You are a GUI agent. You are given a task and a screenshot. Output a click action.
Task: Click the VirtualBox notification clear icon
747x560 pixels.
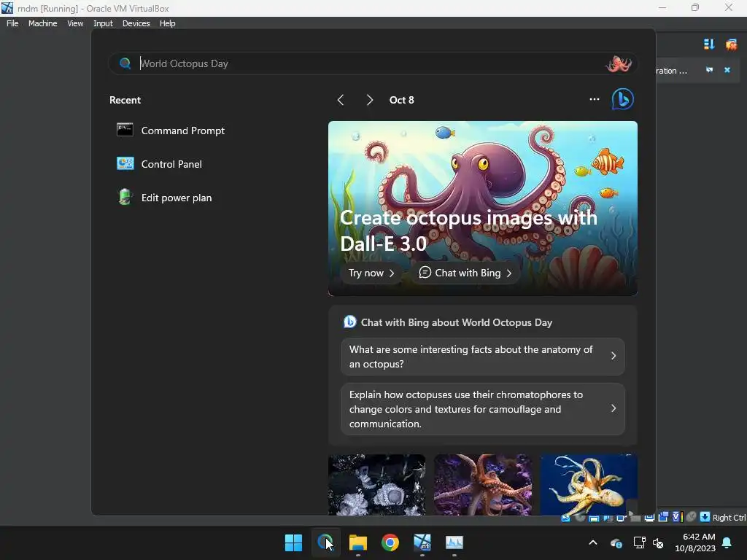731,44
